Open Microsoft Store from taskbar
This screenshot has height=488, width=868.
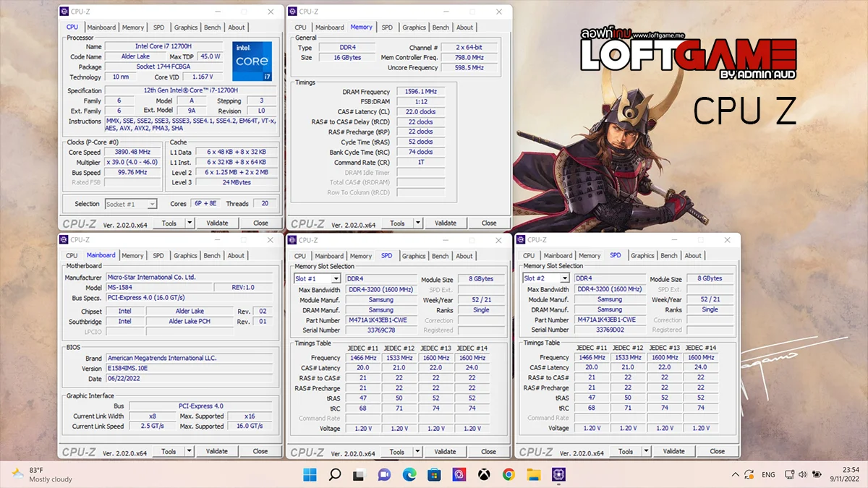click(434, 475)
